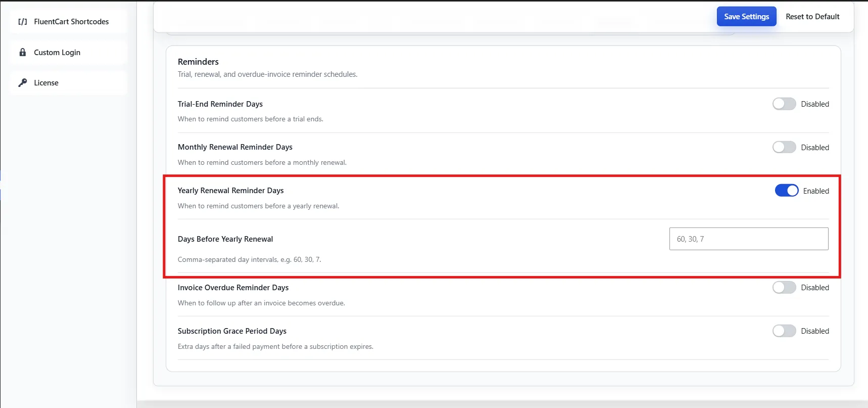Click the Disabled status text by Trial-End Reminder
Screen dimensions: 868x408
click(x=815, y=104)
